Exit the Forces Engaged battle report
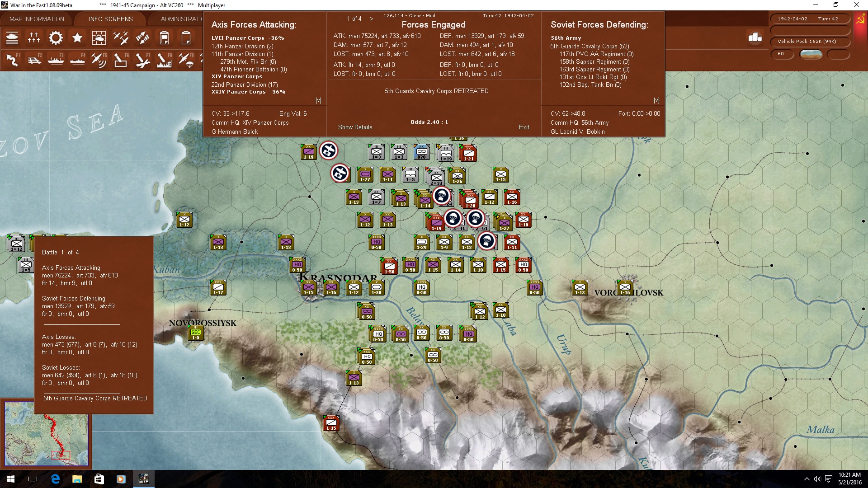 [x=524, y=127]
